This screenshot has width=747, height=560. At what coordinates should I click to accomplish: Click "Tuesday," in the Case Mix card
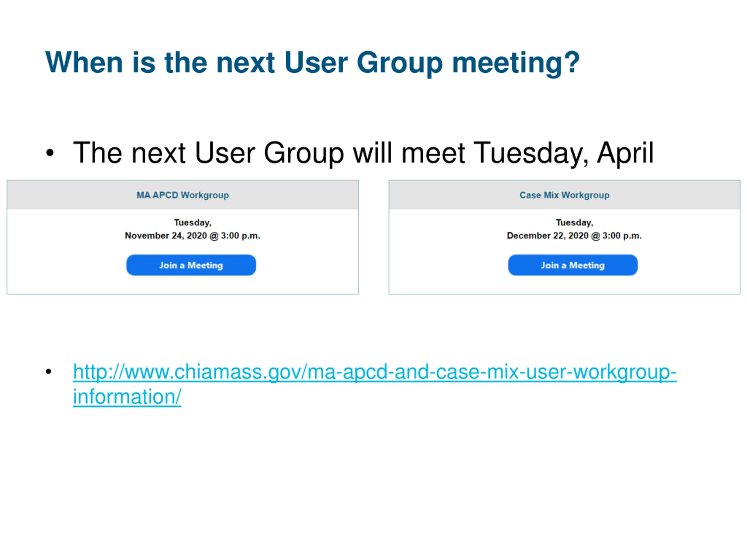pyautogui.click(x=575, y=223)
